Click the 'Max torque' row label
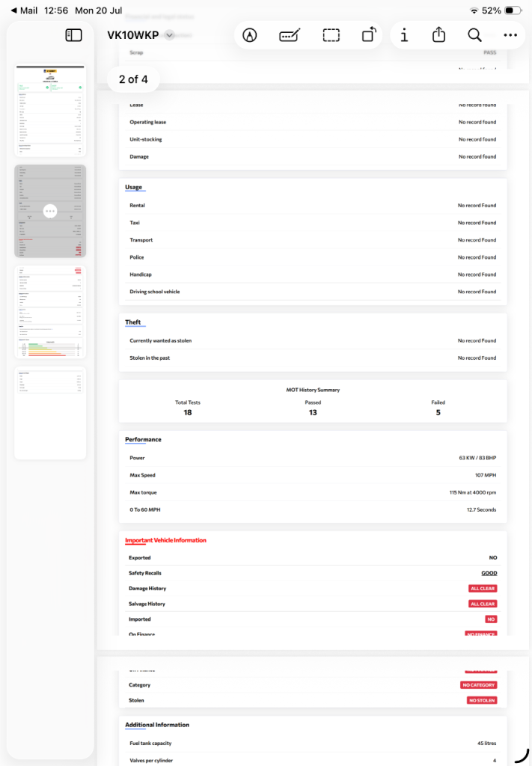Viewport: 532px width, 766px height. pyautogui.click(x=143, y=492)
